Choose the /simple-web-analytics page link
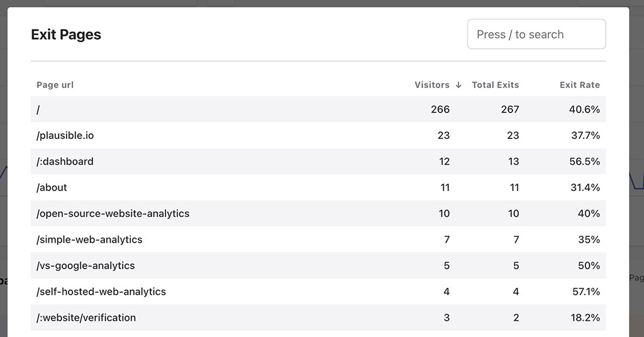 (89, 240)
